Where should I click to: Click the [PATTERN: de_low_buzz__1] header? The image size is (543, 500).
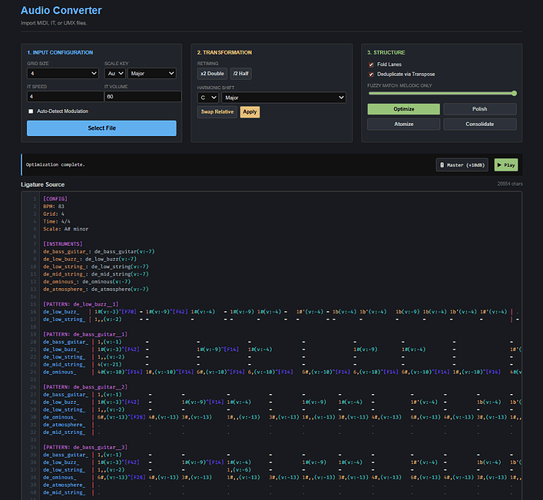pos(81,304)
